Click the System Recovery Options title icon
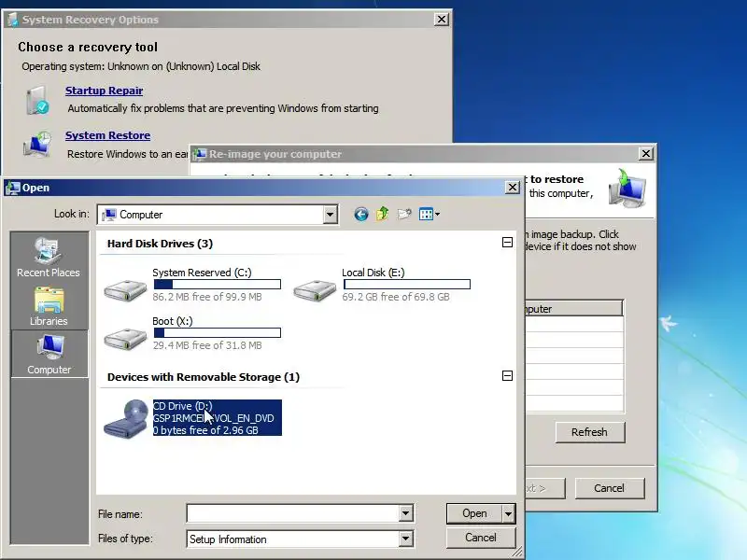This screenshot has height=560, width=747. coord(13,20)
